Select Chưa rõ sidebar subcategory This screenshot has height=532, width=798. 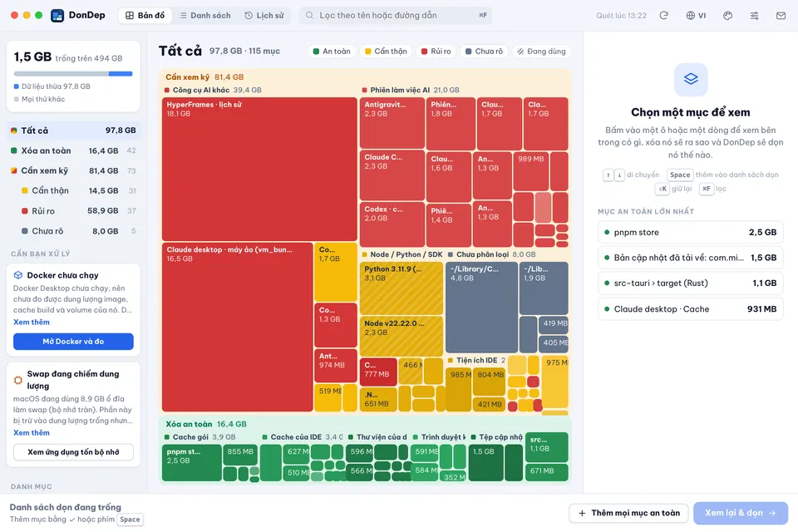point(73,230)
